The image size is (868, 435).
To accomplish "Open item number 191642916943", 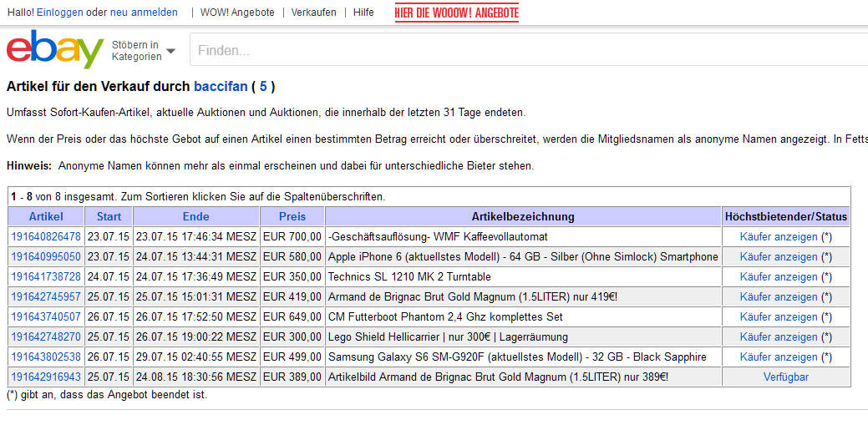I will tap(46, 377).
